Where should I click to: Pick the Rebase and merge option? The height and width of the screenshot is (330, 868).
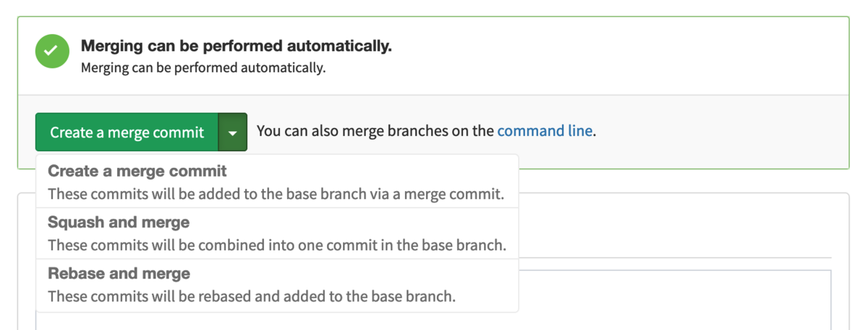[277, 284]
